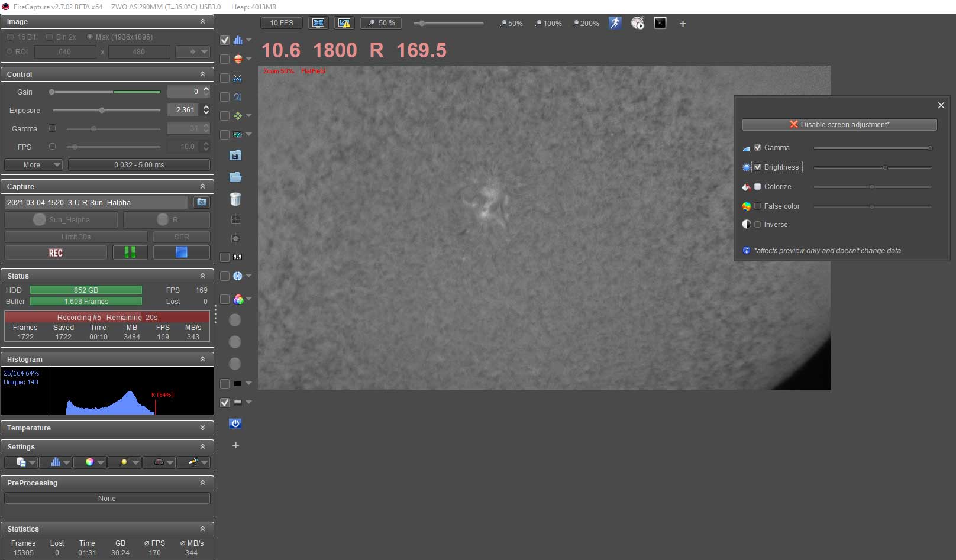
Task: Click the capture filename field
Action: [x=96, y=202]
